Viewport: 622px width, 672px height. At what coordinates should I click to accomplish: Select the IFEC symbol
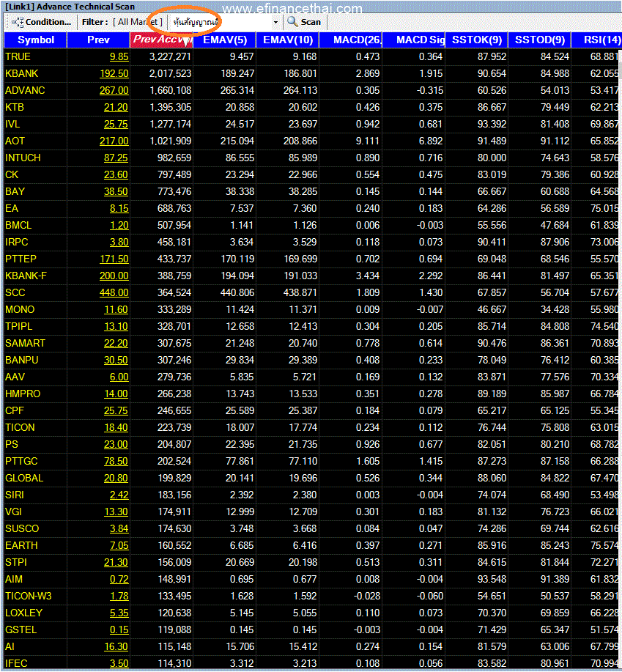(16, 663)
